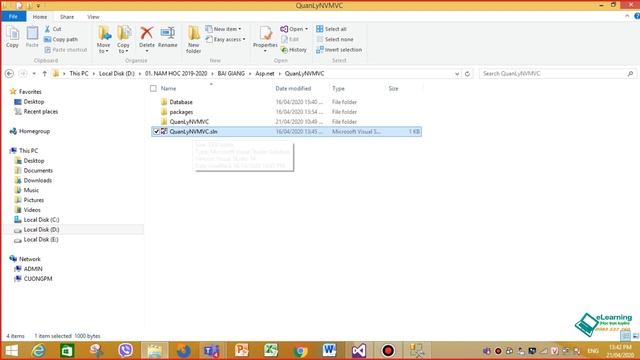Navigate to BAI GIANG in address bar
Image resolution: width=640 pixels, height=360 pixels.
click(231, 73)
